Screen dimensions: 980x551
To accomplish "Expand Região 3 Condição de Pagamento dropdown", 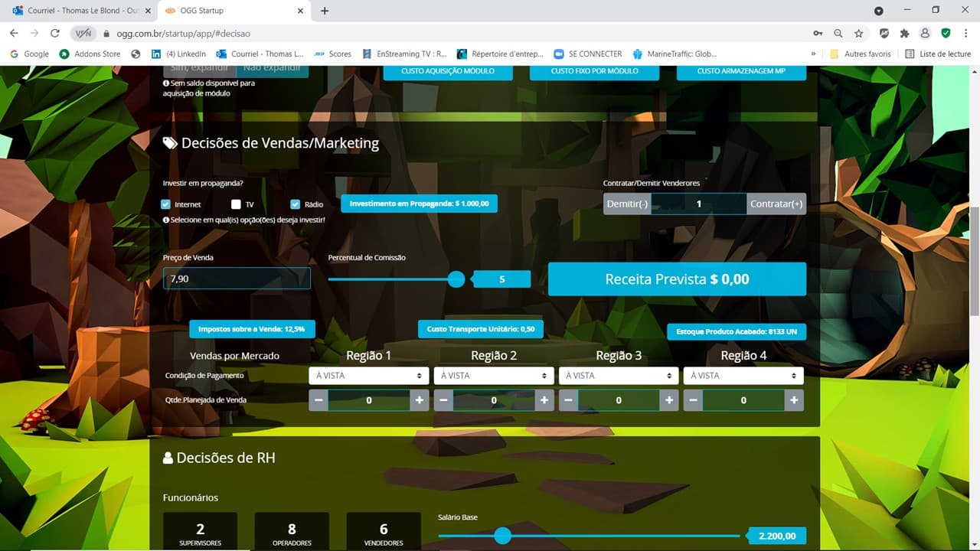I will (619, 376).
